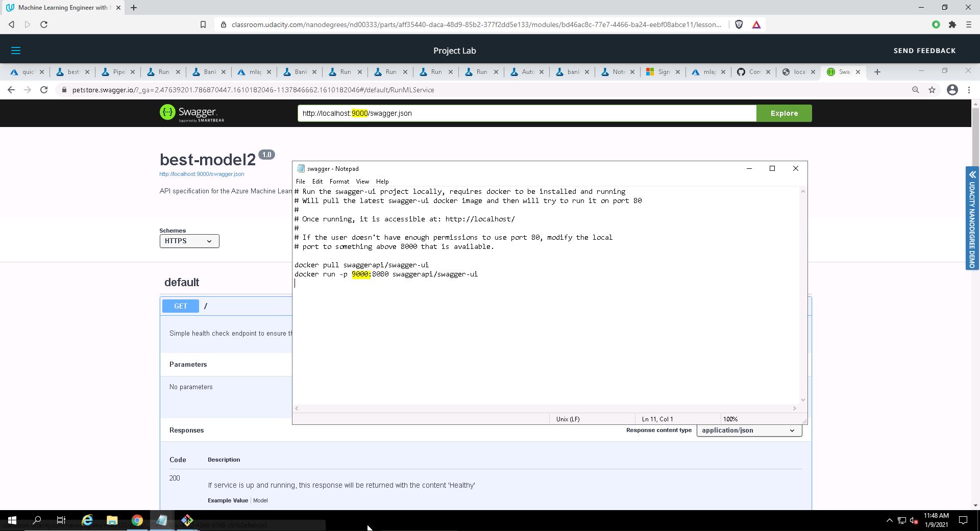Bookmark the Udacity page in the address bar
The width and height of the screenshot is (980, 531).
pos(203,24)
